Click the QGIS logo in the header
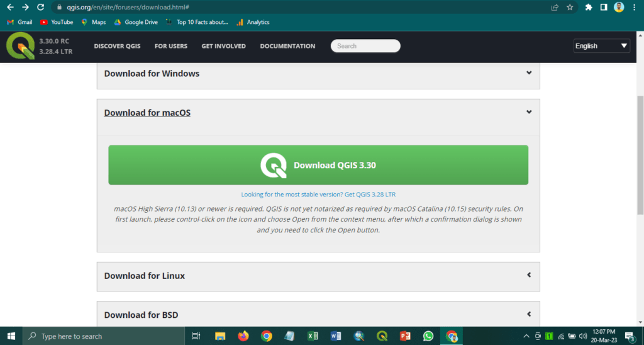 point(21,46)
